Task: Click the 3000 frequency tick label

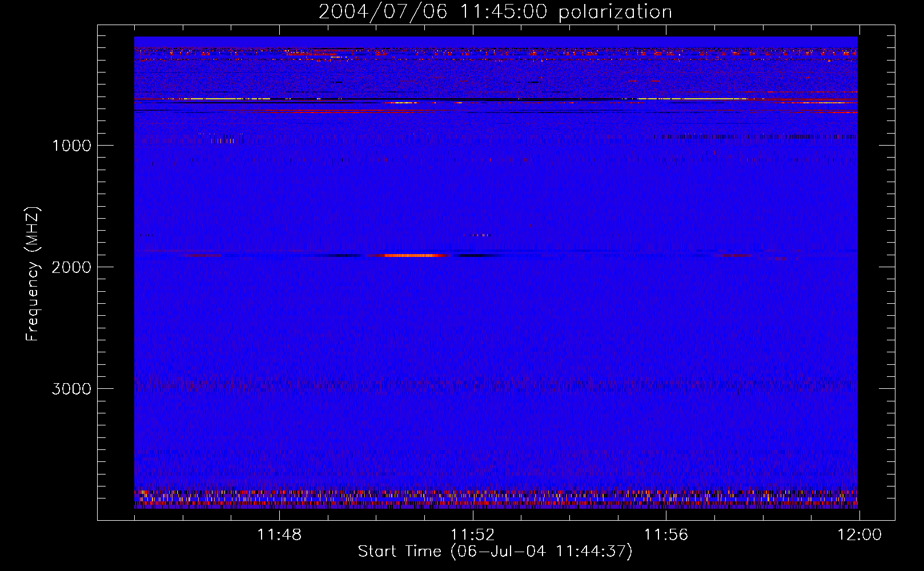Action: [x=71, y=389]
